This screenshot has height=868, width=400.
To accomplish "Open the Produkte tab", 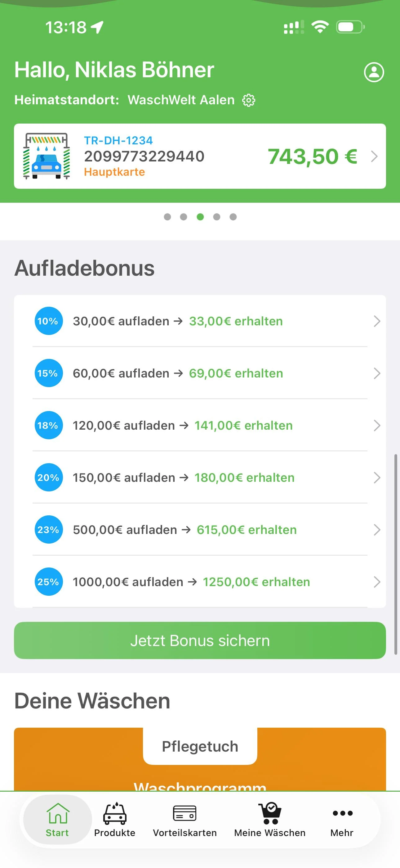I will (x=114, y=820).
